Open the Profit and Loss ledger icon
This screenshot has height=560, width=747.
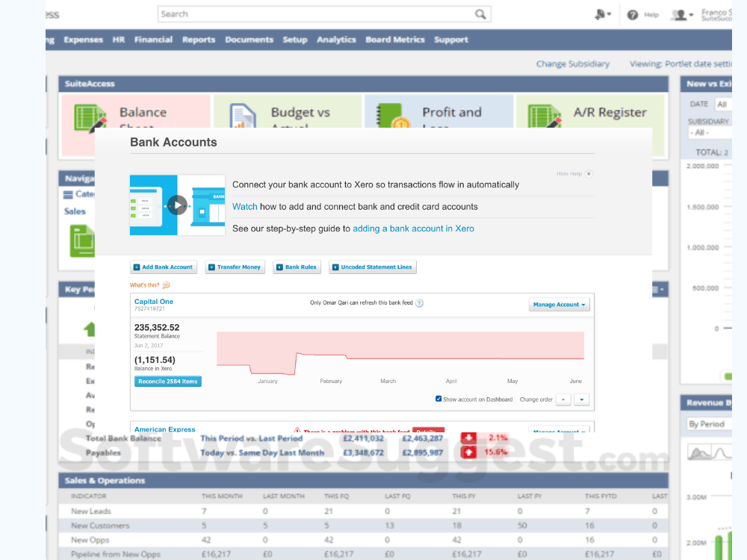coord(393,116)
